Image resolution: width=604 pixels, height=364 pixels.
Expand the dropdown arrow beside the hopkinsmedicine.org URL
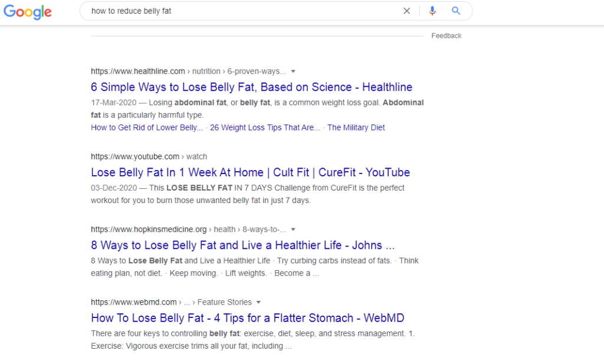294,229
